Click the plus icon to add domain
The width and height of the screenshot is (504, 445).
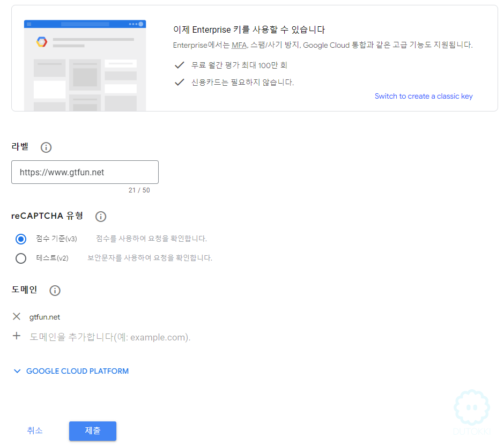[x=17, y=336]
